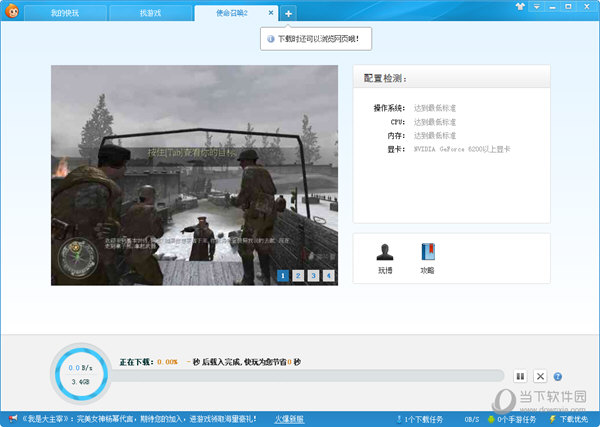Open the download help question icon
Viewport: 600px width, 427px height.
click(x=558, y=376)
